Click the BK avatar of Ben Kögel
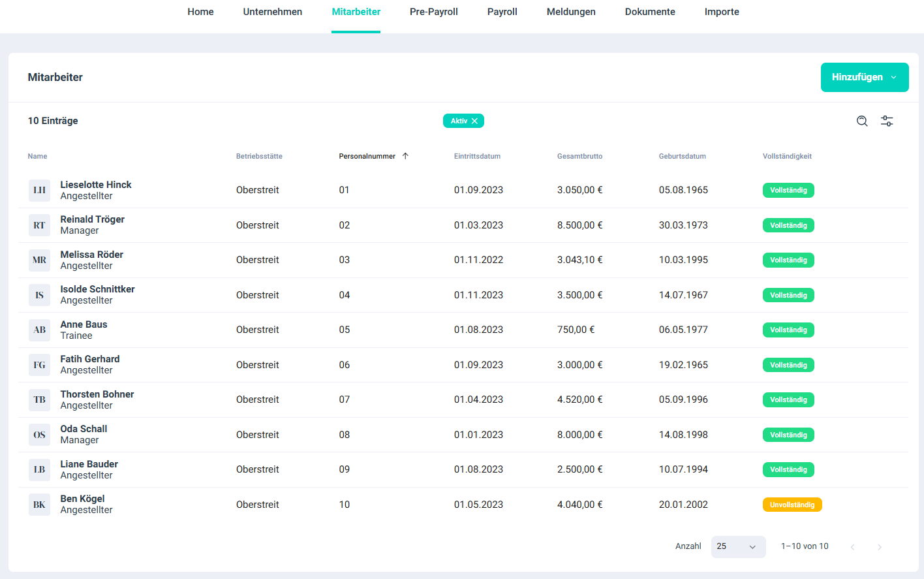The width and height of the screenshot is (924, 579). click(x=39, y=505)
